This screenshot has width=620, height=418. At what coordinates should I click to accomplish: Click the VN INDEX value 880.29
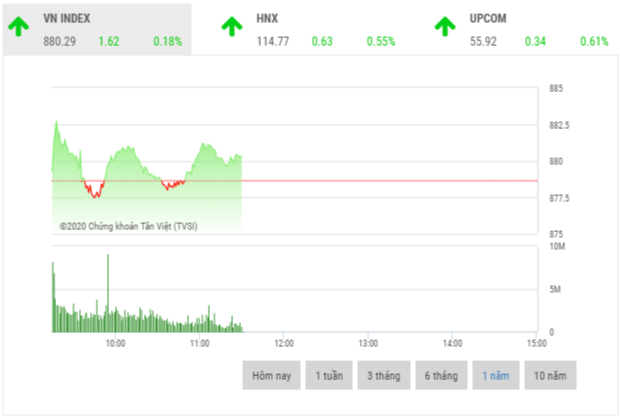(60, 42)
